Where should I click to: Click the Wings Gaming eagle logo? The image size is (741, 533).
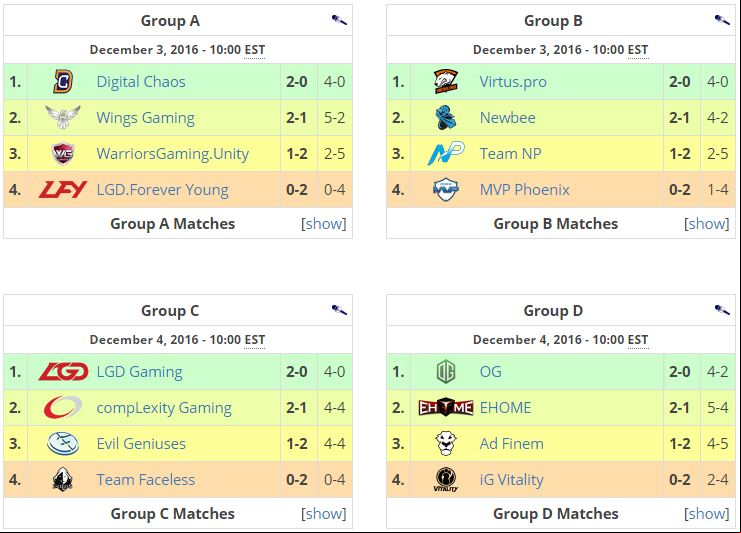(62, 117)
